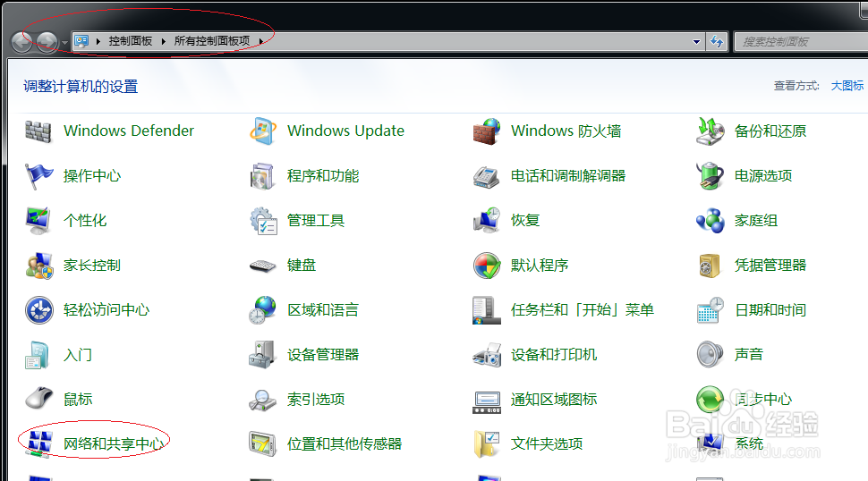Viewport: 868px width, 481px height.
Task: Click the 鼠标 mouse icon
Action: pos(38,399)
